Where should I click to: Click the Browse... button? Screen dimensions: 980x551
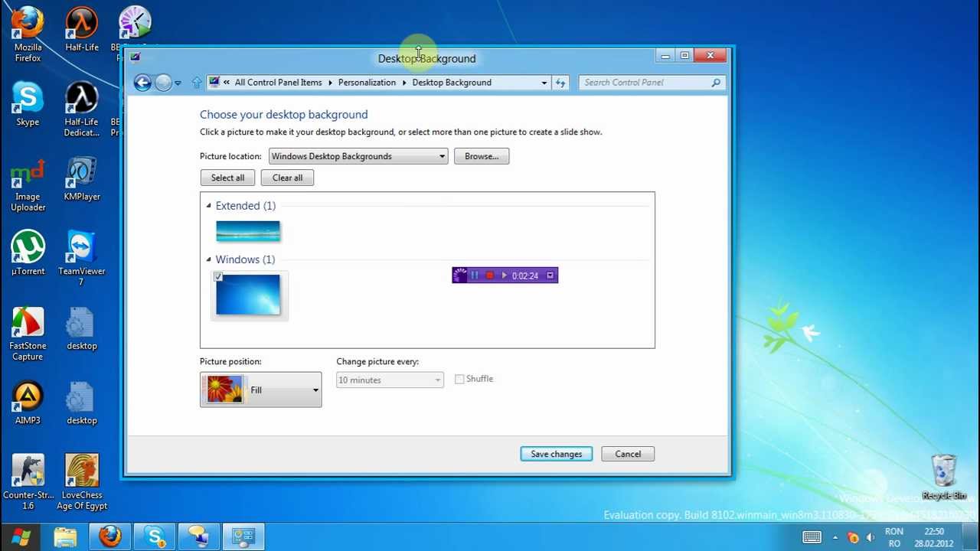(482, 156)
